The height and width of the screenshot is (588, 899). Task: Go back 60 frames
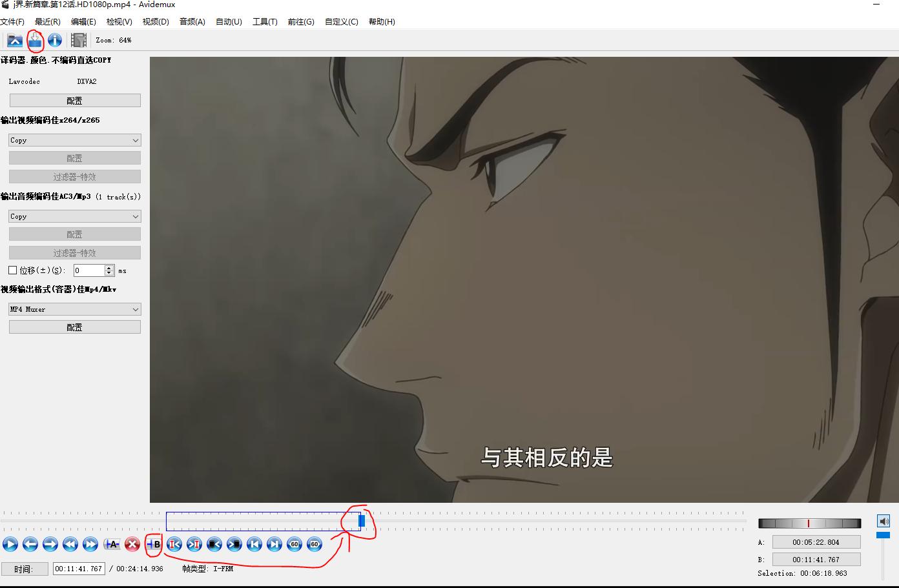294,544
